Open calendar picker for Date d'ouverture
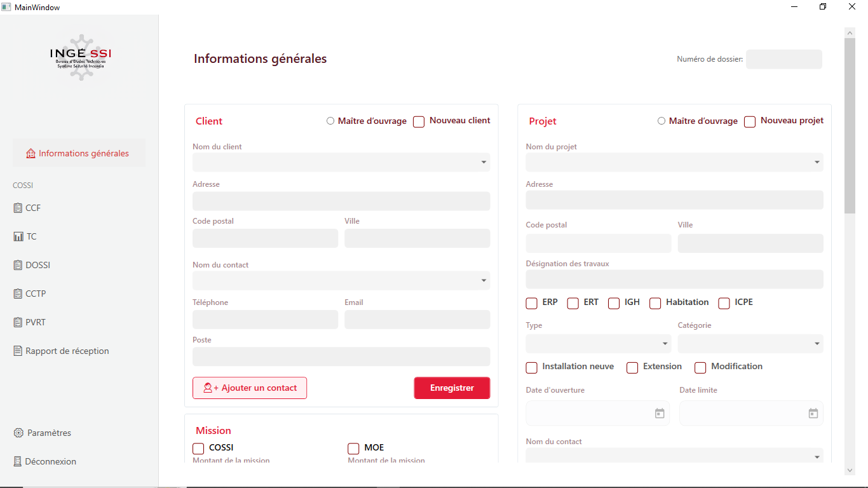 click(660, 413)
